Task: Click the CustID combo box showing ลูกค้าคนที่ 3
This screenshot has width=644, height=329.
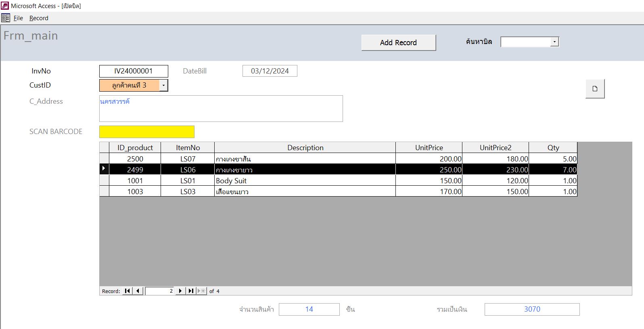Action: point(129,85)
